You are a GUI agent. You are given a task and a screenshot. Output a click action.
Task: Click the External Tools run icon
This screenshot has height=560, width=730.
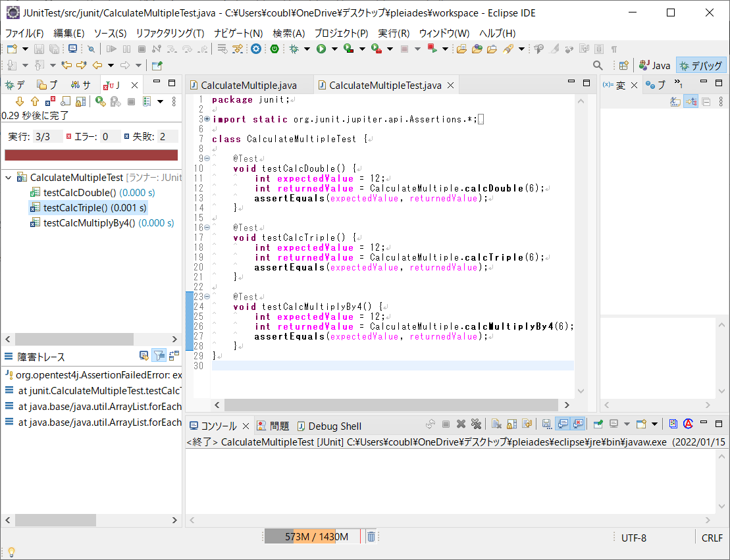[376, 49]
